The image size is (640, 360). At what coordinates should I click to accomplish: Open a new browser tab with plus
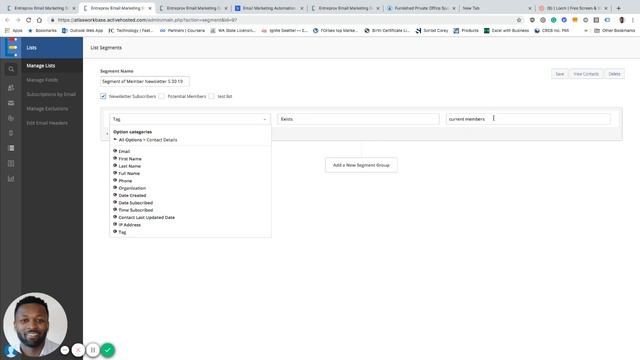coord(618,8)
